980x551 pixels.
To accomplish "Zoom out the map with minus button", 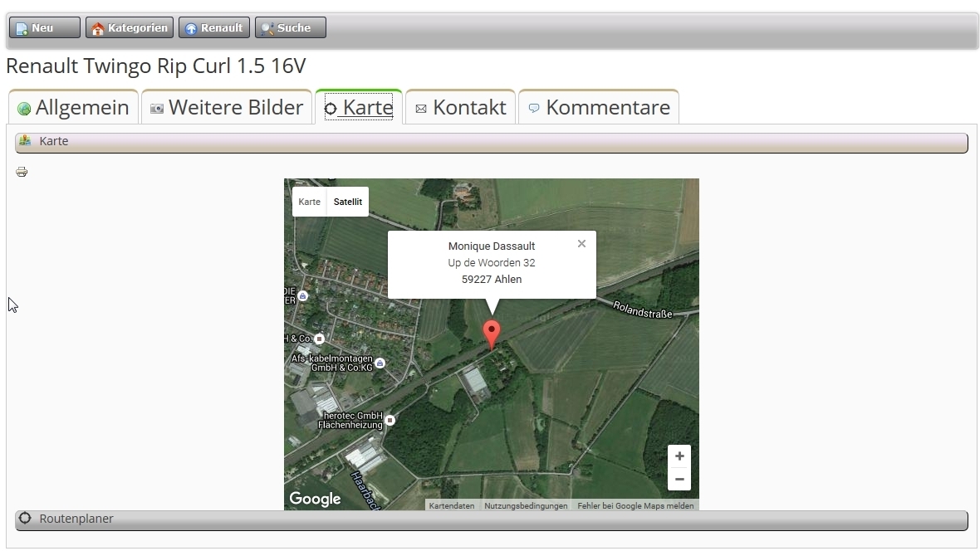I will tap(679, 479).
